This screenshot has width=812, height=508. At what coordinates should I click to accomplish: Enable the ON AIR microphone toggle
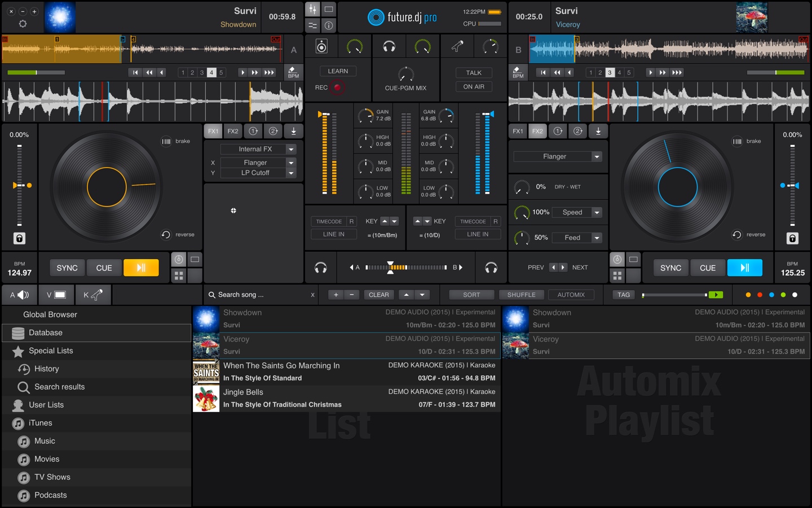(x=473, y=86)
